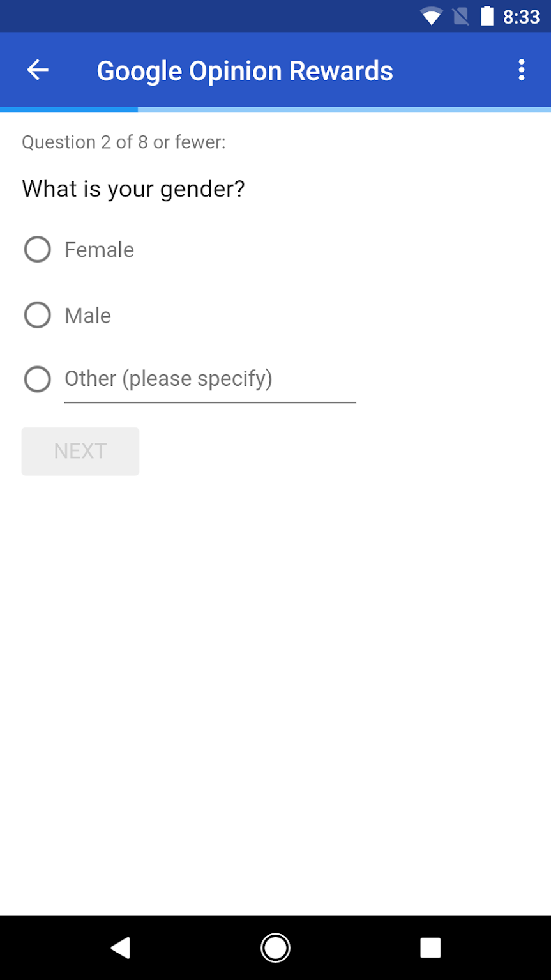Image resolution: width=551 pixels, height=980 pixels.
Task: Tap the "What is your gender?" question
Action: [x=133, y=189]
